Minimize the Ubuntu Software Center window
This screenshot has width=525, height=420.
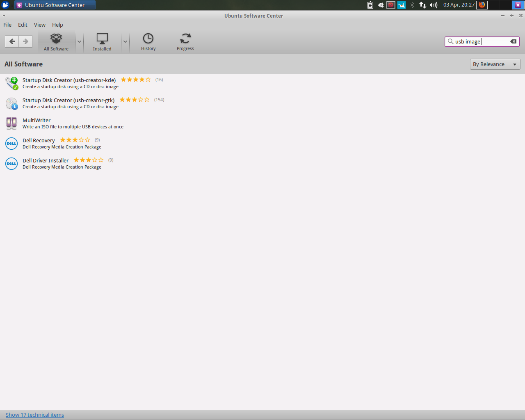coord(503,16)
